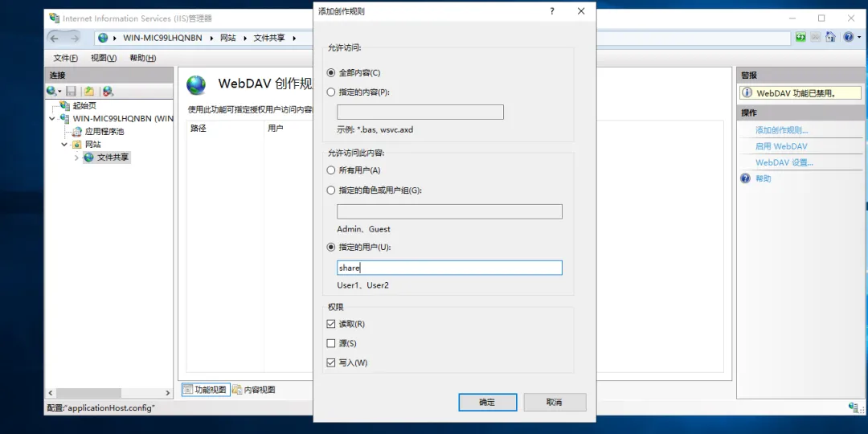This screenshot has height=434, width=868.
Task: Click the info icon in the WebDAV alert
Action: tap(747, 93)
